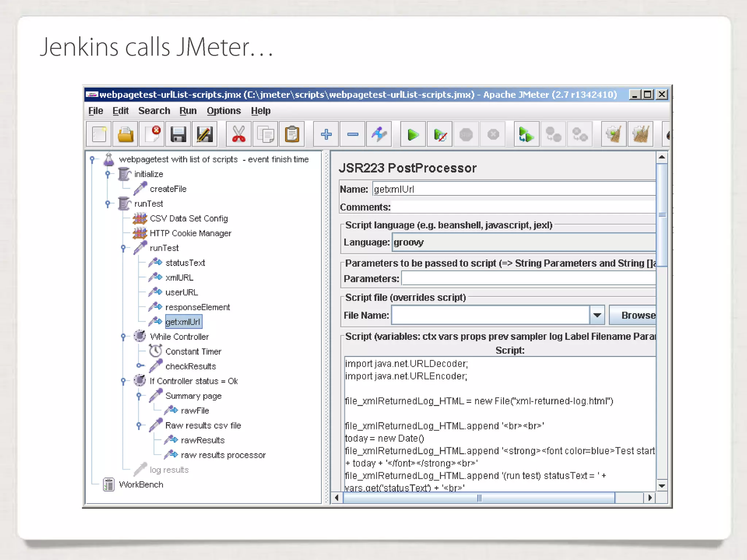Screen dimensions: 747x560
Task: Select rawResults in the tree
Action: coord(202,440)
